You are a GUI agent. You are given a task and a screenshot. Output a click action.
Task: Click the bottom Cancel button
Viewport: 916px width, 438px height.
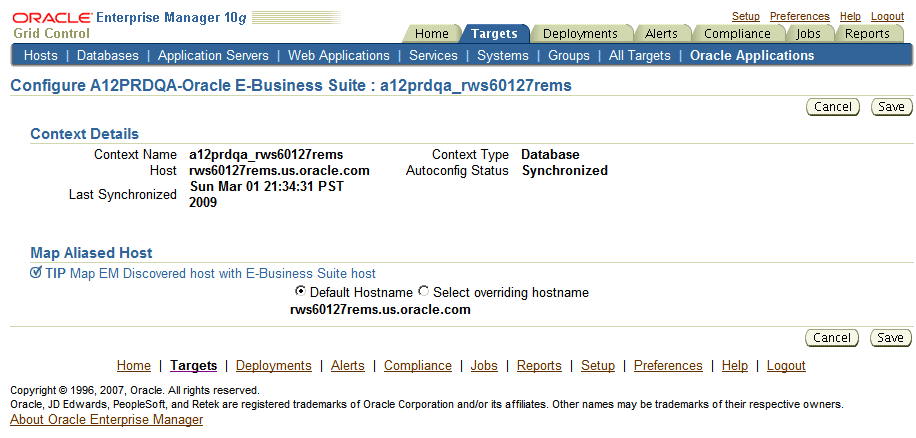coord(832,338)
